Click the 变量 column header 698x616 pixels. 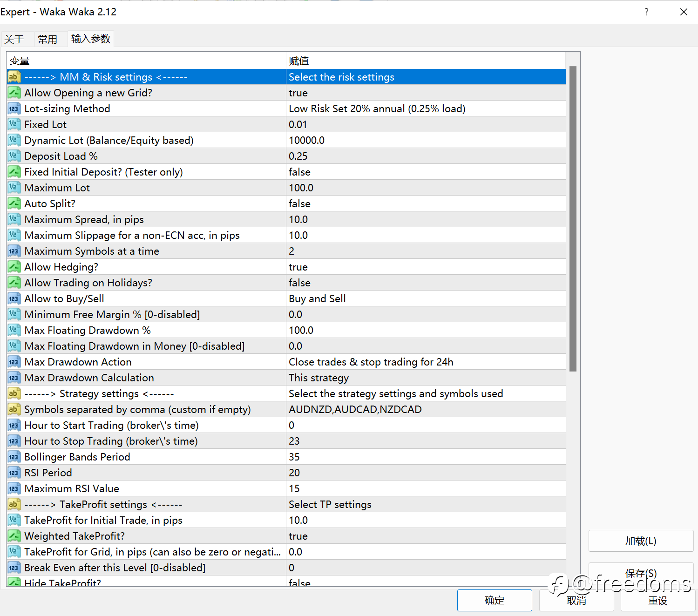point(146,61)
